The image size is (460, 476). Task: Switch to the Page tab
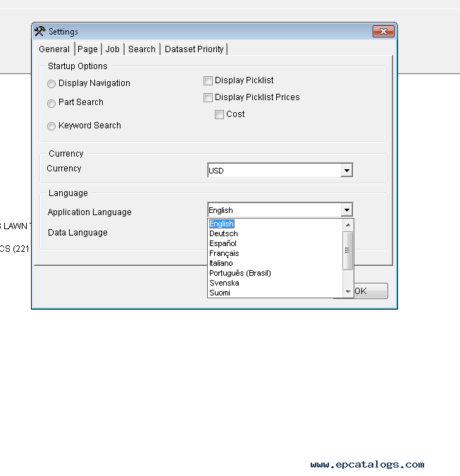pos(87,49)
